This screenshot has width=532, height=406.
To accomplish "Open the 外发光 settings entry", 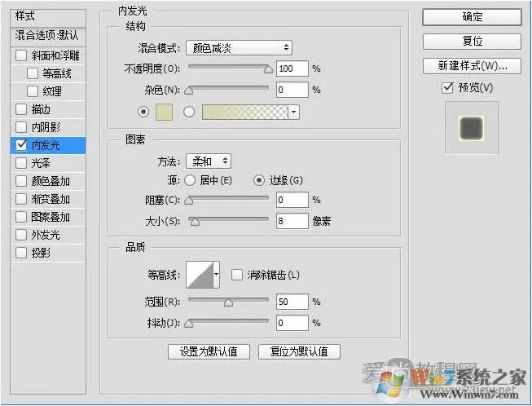I will pos(46,235).
